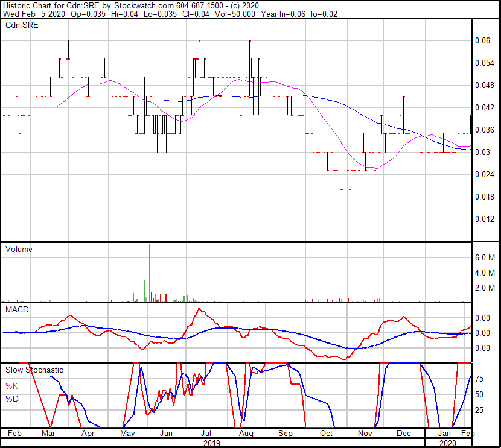Click the 0.06 price axis label

tap(482, 40)
